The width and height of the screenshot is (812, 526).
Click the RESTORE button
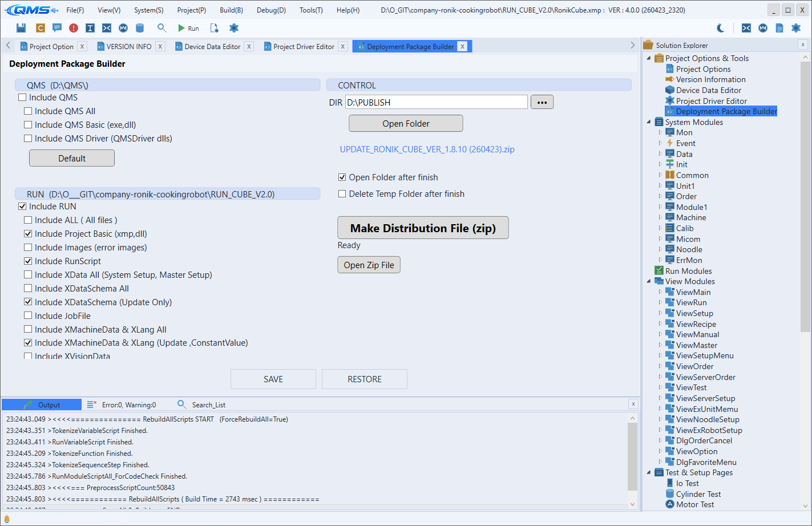tap(365, 379)
